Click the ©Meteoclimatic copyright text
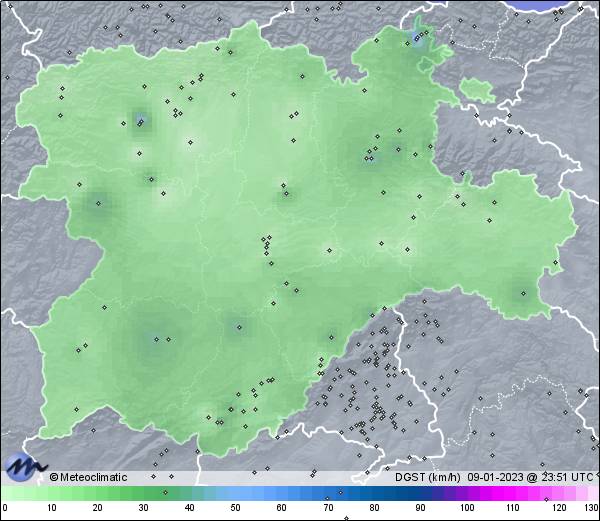Viewport: 600px width, 521px height. [x=88, y=477]
